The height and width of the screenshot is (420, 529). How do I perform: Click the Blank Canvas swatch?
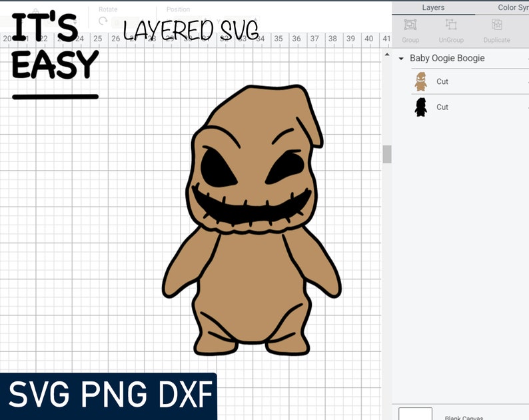click(x=415, y=413)
